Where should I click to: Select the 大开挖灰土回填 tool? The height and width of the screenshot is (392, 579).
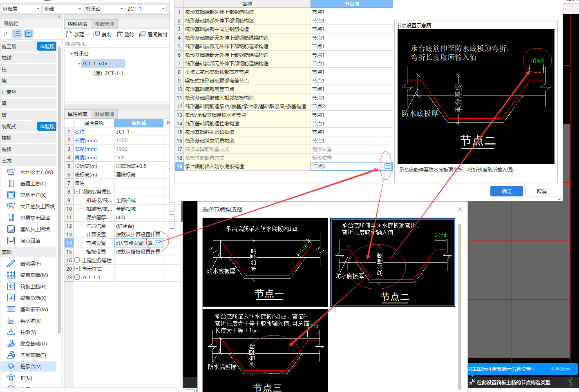coord(31,206)
